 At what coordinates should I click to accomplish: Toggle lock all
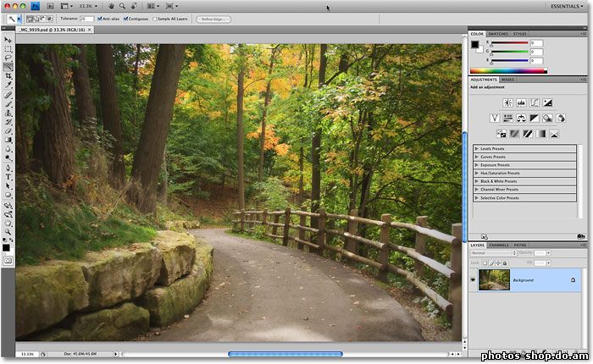tap(505, 262)
